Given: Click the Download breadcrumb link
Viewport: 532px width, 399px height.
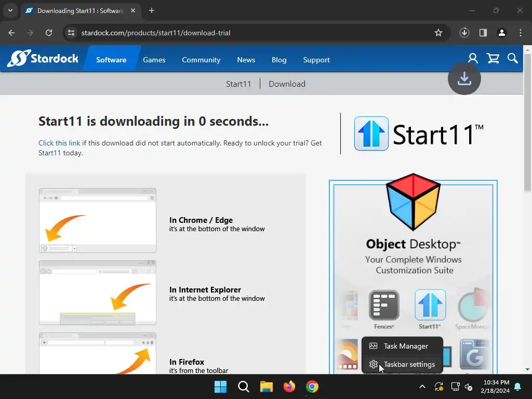Looking at the screenshot, I should [287, 84].
